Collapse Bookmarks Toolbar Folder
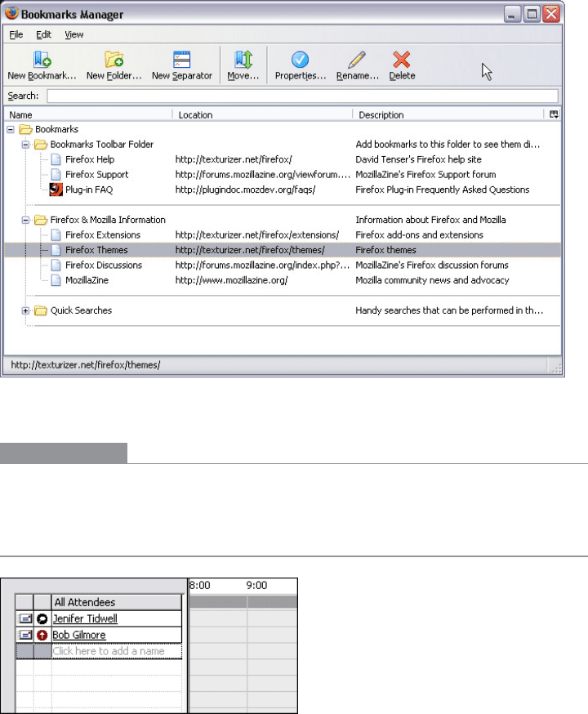The width and height of the screenshot is (588, 714). [x=25, y=145]
